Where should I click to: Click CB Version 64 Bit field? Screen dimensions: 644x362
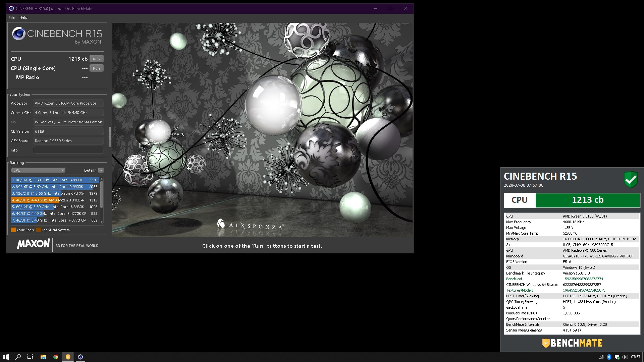(x=68, y=131)
